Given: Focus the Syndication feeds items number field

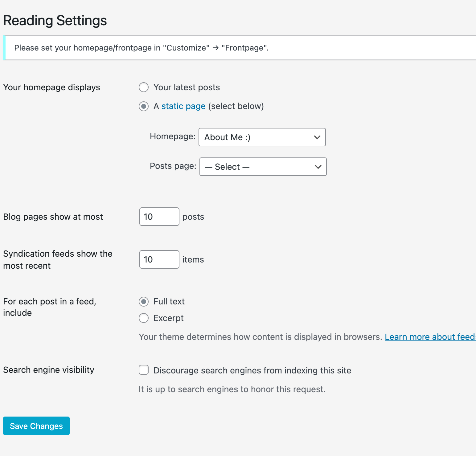Looking at the screenshot, I should pos(159,259).
